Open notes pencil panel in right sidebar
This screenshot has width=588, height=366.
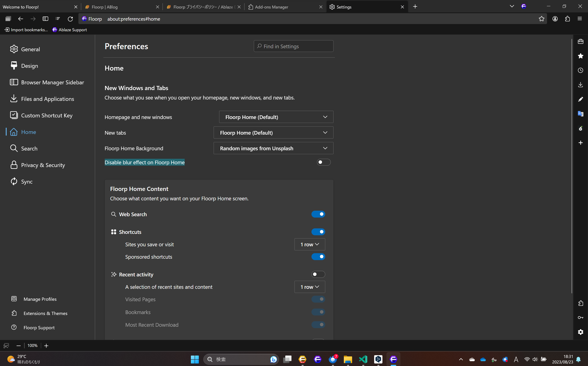pyautogui.click(x=580, y=99)
